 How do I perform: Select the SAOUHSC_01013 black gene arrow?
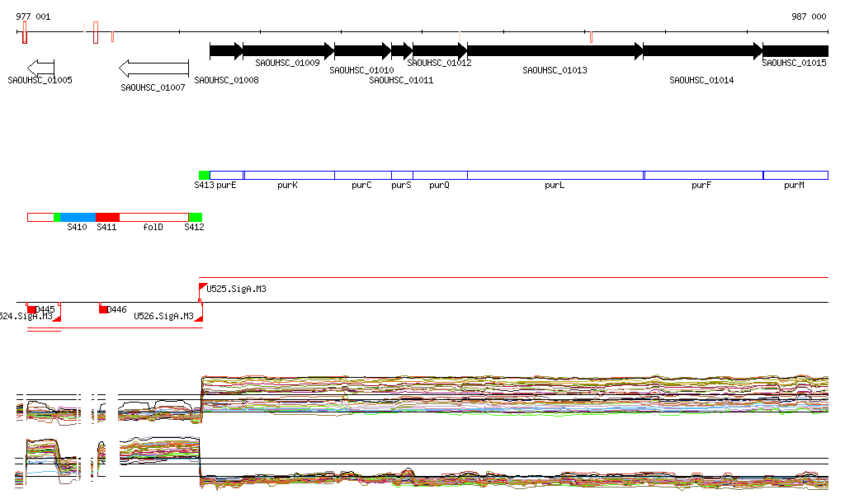click(555, 50)
